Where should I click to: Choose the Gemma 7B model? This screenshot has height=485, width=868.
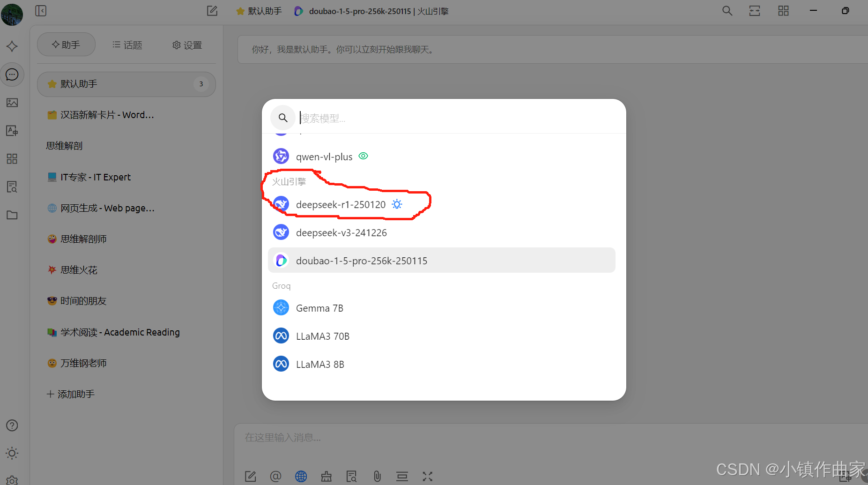point(441,308)
